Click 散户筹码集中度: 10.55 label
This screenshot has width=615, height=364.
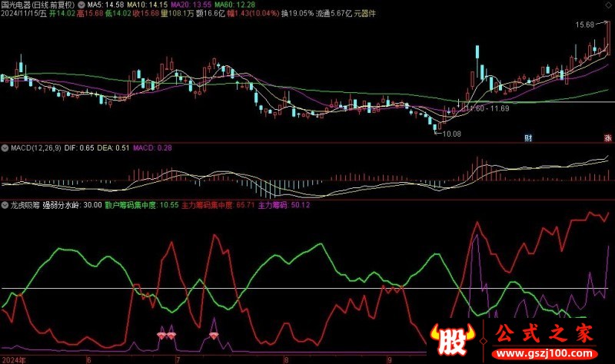141,205
